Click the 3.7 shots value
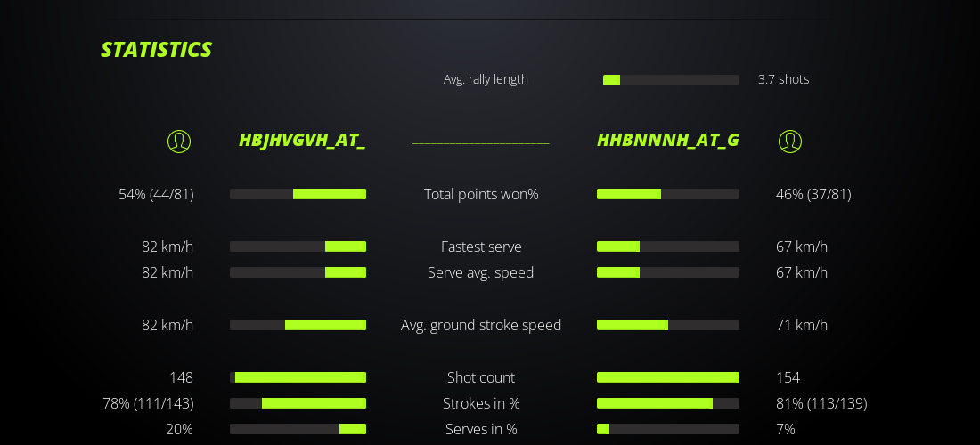 tap(783, 79)
